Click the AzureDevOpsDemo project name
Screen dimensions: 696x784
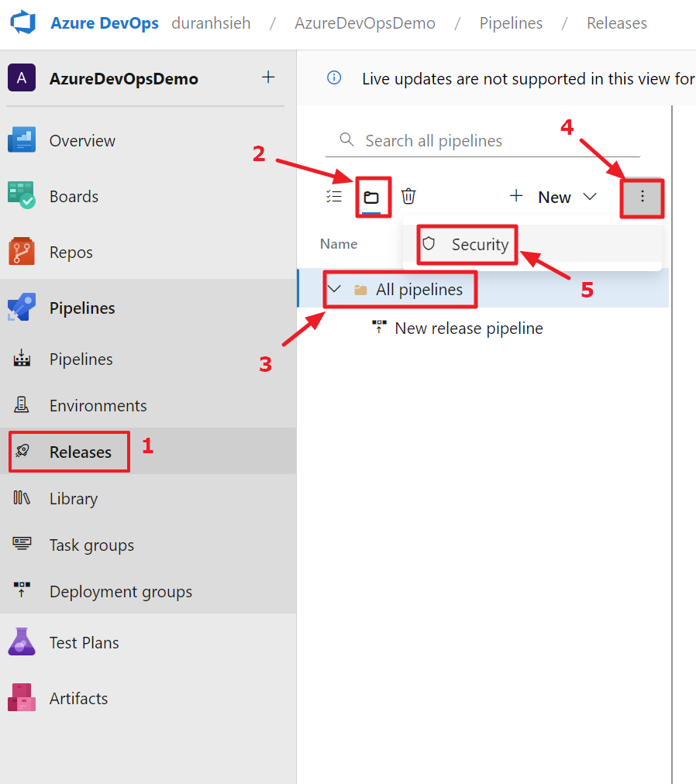[x=123, y=78]
